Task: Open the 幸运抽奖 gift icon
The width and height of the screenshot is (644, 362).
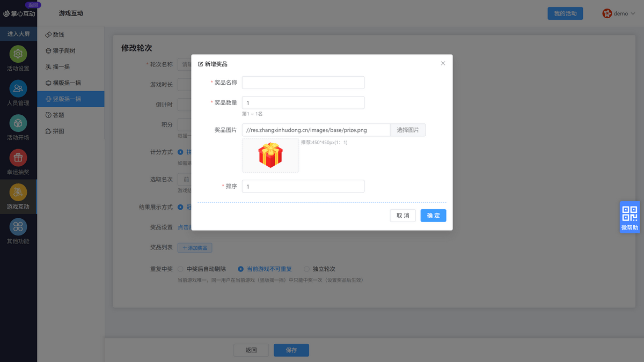Action: pos(18,158)
